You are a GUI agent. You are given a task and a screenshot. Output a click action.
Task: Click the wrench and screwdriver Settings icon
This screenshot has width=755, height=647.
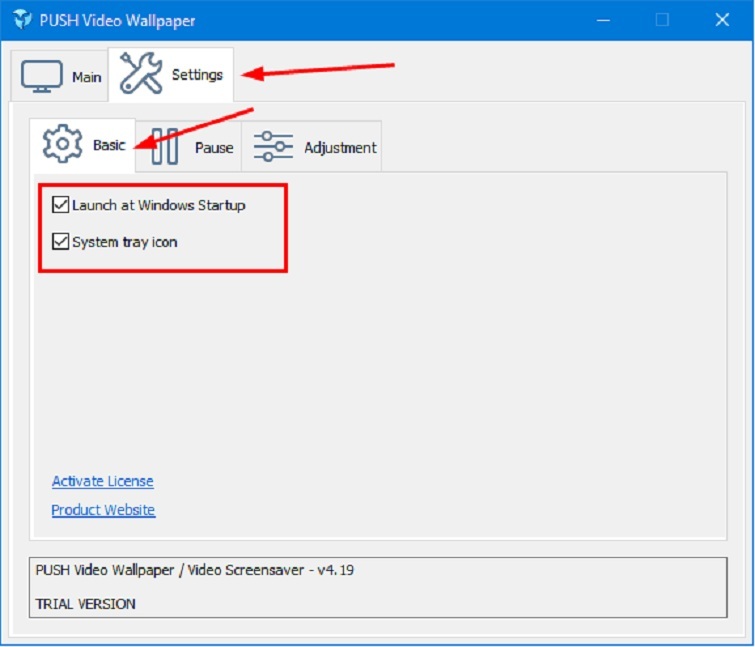[x=140, y=74]
